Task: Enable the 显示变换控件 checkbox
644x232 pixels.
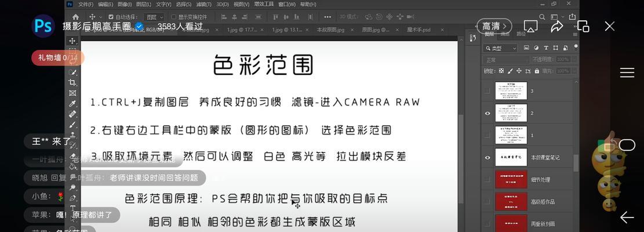Action: [173, 17]
